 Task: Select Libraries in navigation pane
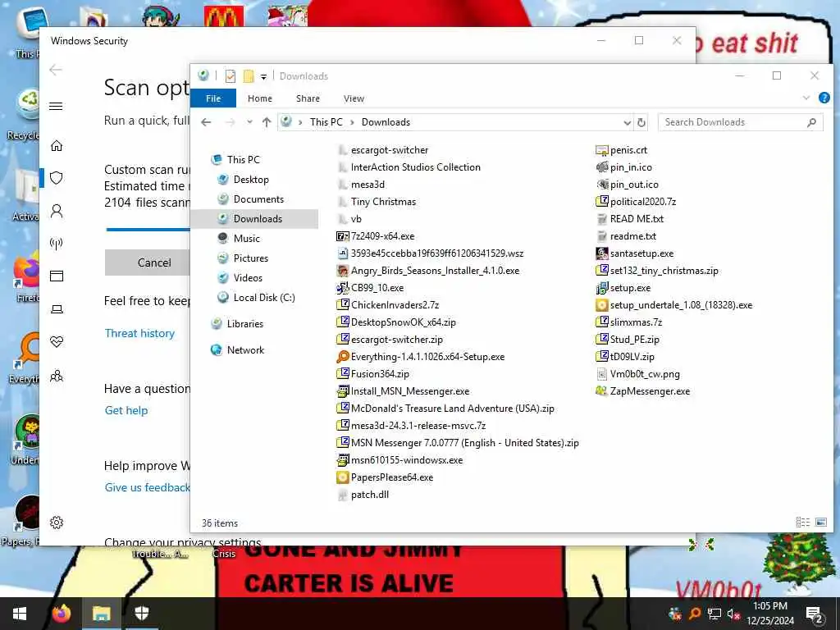[244, 323]
